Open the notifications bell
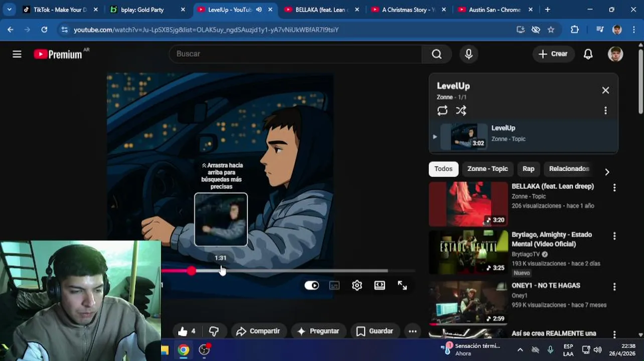Viewport: 644px width, 361px height. (x=588, y=54)
